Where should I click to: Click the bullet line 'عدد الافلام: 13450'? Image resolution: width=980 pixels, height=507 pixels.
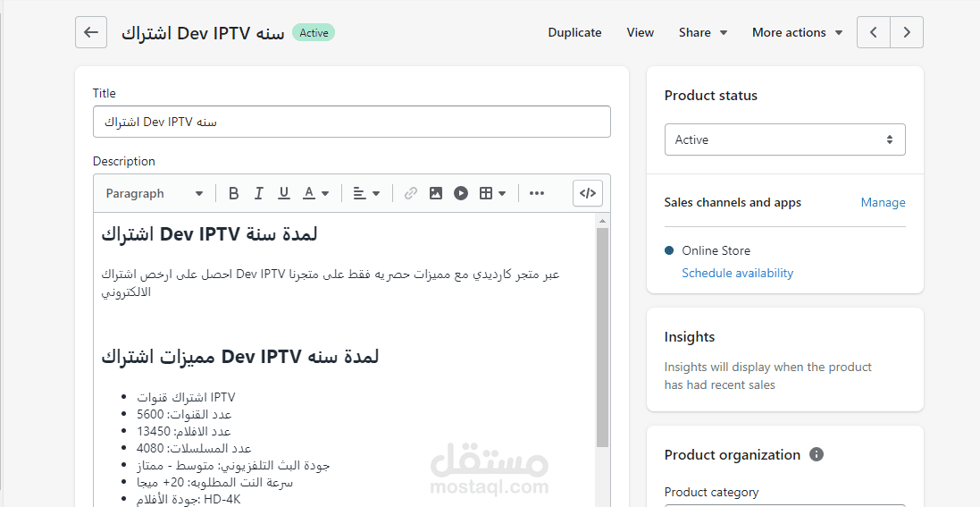pos(184,431)
